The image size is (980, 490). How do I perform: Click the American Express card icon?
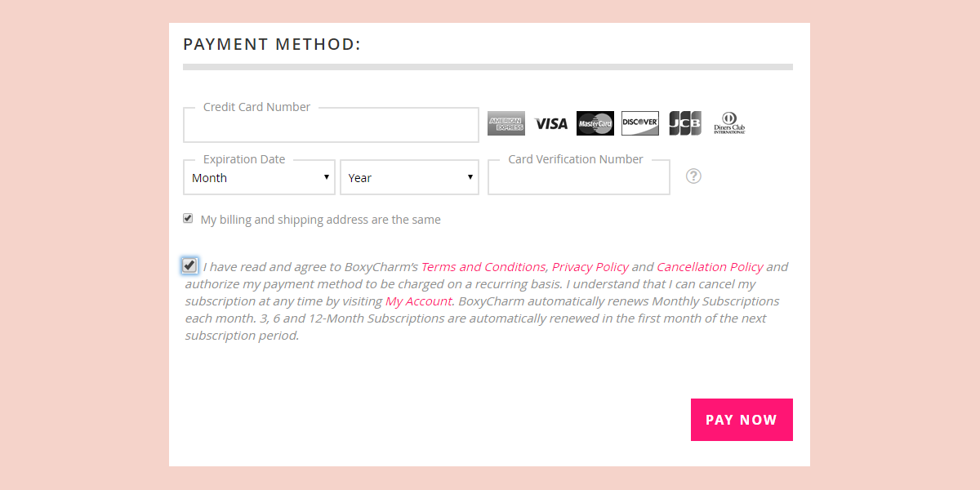(506, 124)
